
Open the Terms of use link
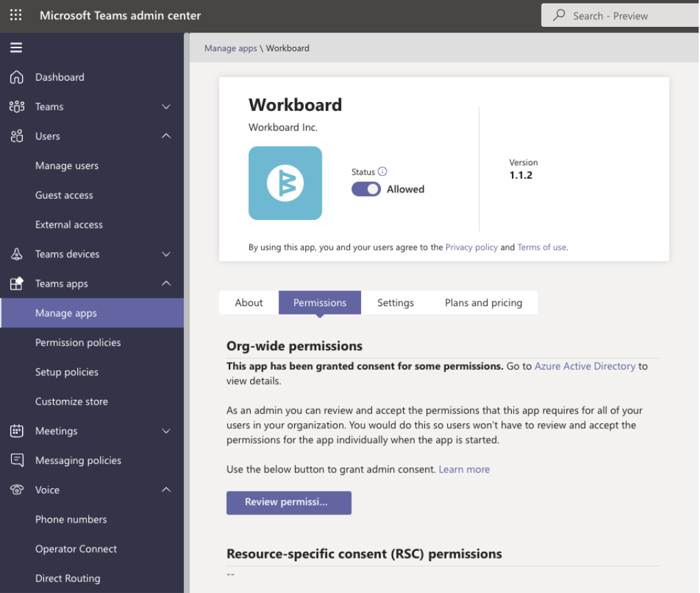click(x=542, y=247)
